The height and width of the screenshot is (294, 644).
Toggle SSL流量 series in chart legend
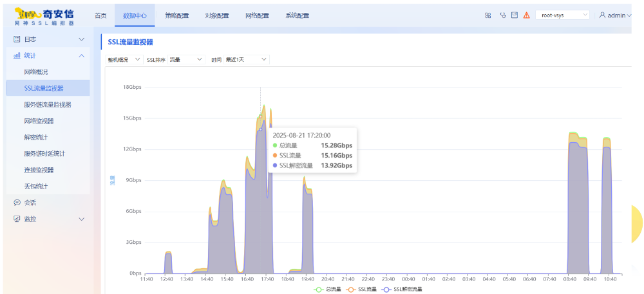coord(362,289)
